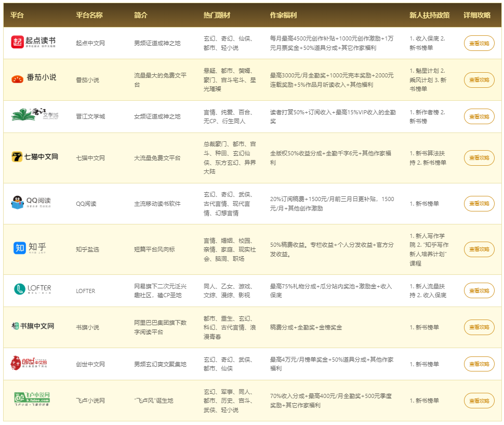Screen dimensions: 504x425
Task: Click the 晋江文学城 logo
Action: click(35, 115)
